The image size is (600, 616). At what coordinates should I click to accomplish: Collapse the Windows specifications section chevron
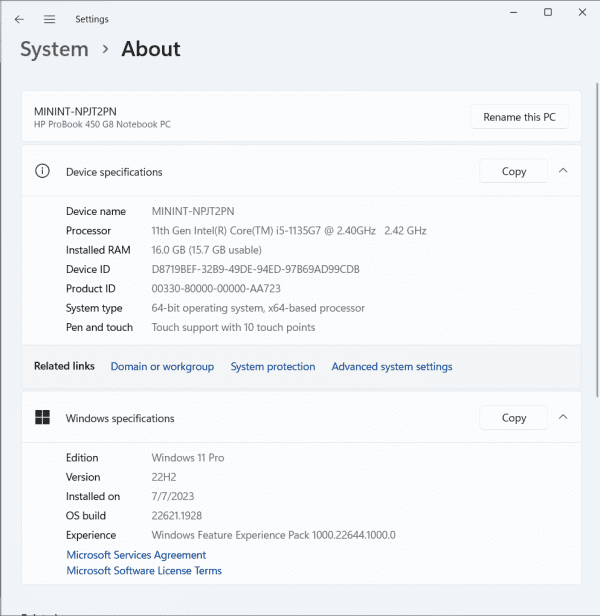(563, 417)
